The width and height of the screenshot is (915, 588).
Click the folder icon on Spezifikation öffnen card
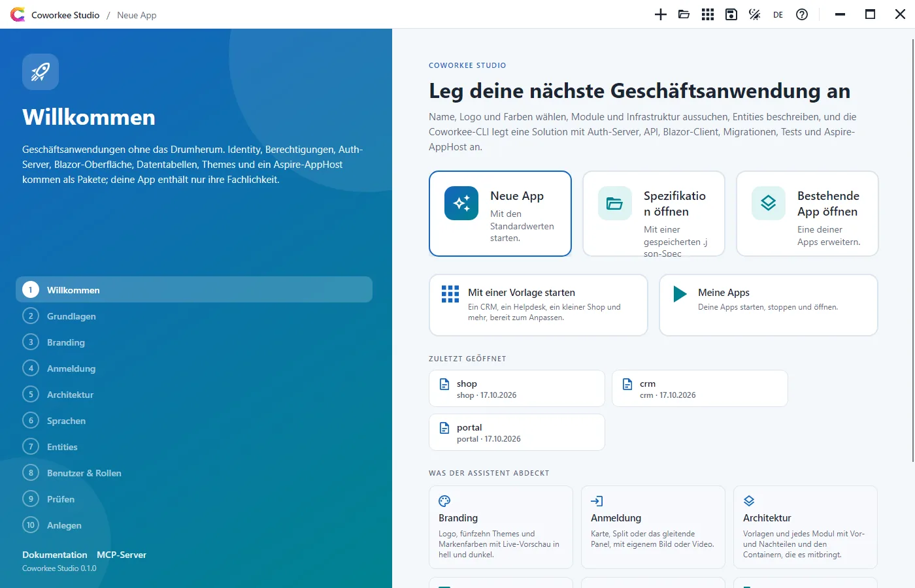click(x=615, y=203)
